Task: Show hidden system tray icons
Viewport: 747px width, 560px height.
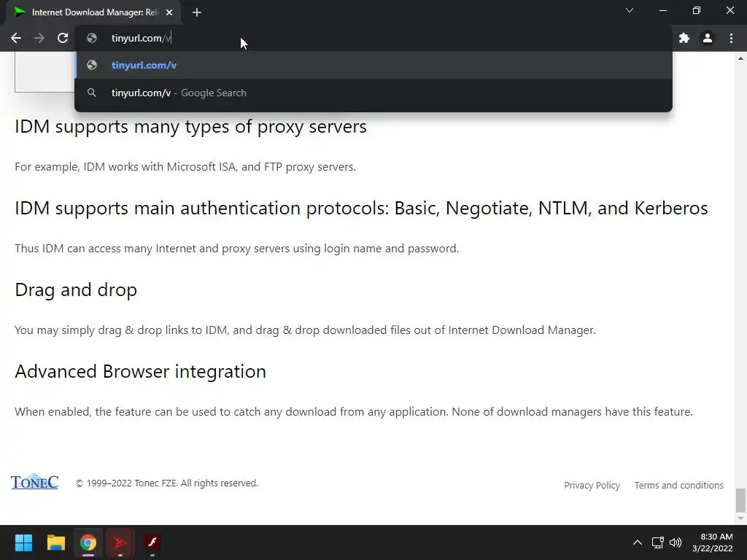Action: pos(637,542)
